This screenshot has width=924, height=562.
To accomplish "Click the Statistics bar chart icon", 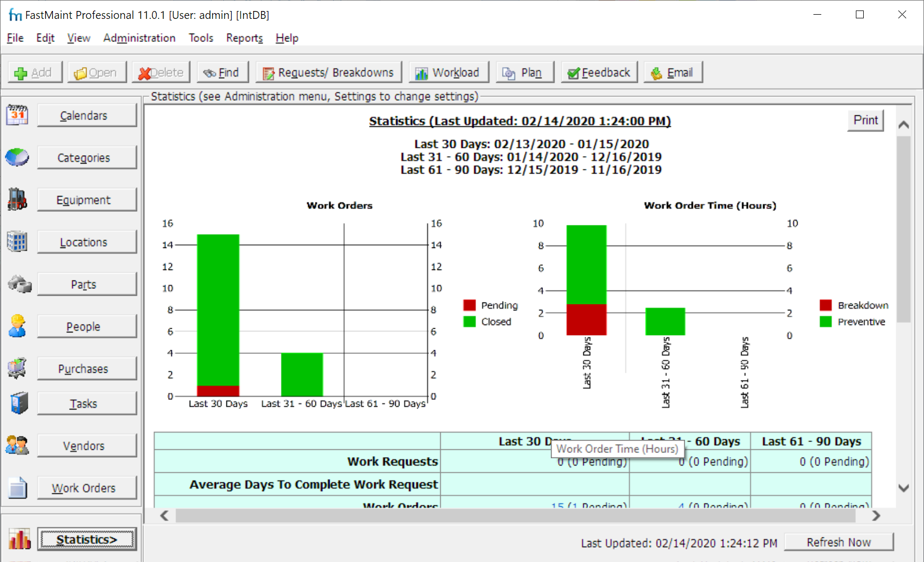I will tap(19, 539).
